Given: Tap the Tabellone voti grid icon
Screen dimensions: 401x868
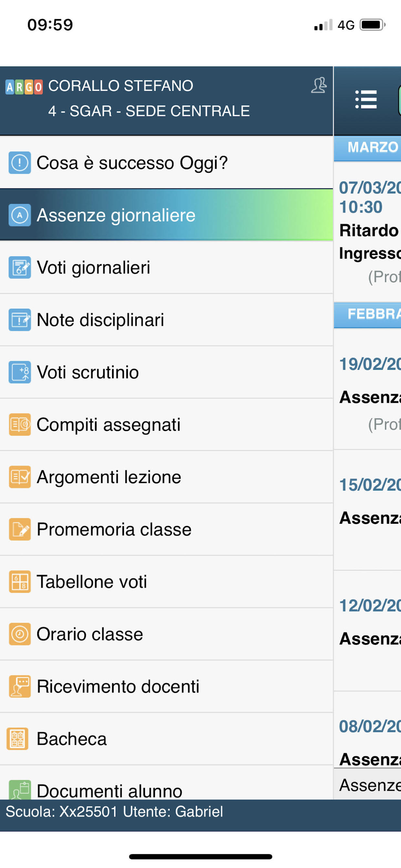Looking at the screenshot, I should 20,582.
